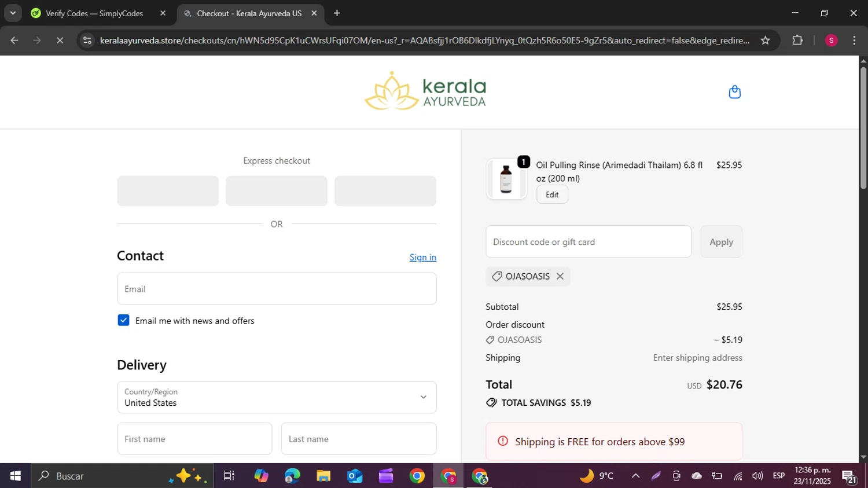
Task: Select the first express checkout button
Action: 168,191
